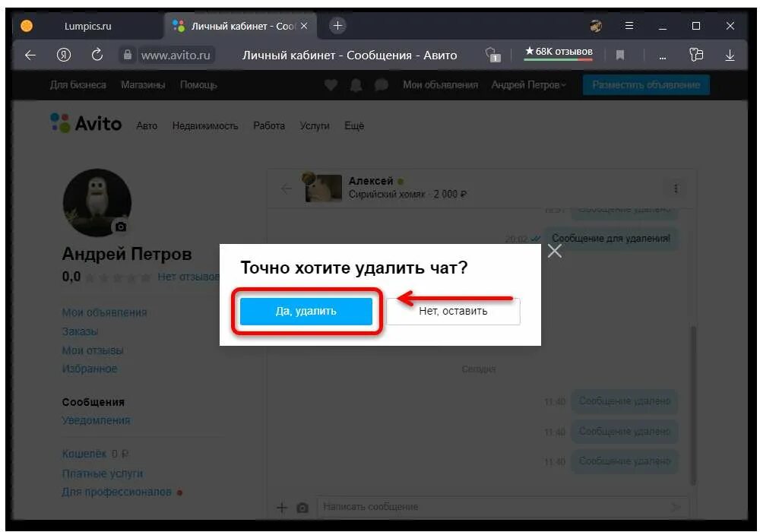Open 'Заказы' in sidebar
Viewport: 760px width, 532px height.
80,331
